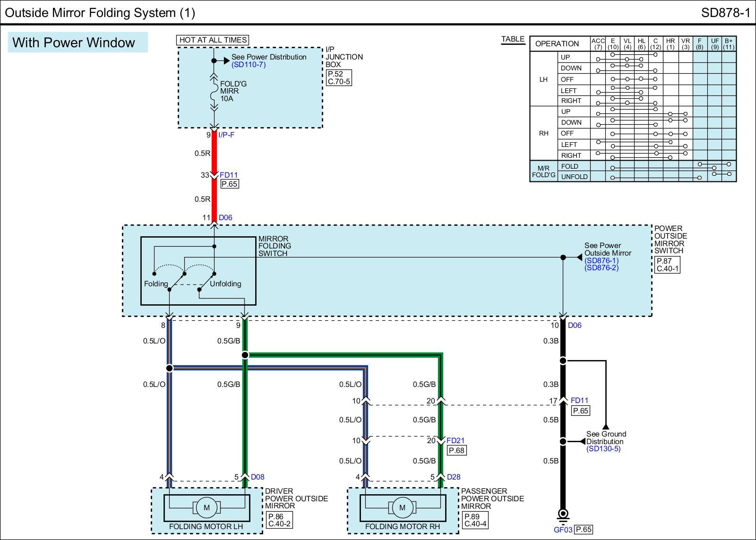Click the Folding Motor RH motor symbol

pyautogui.click(x=403, y=508)
